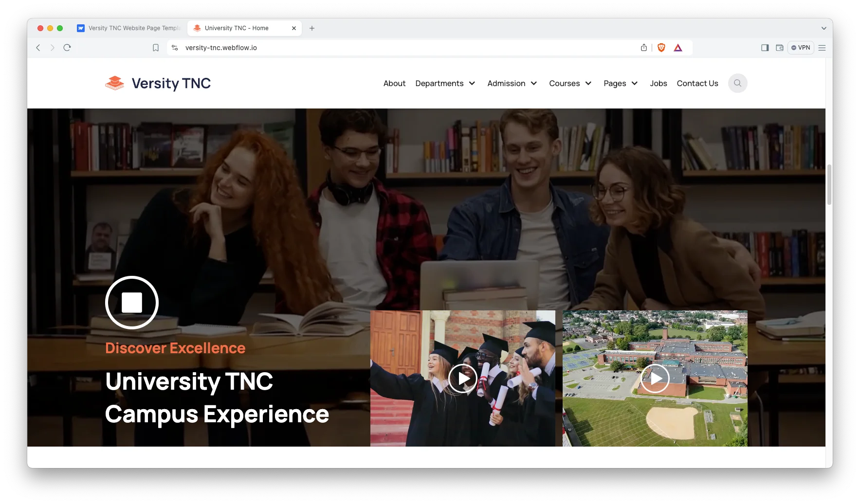Click the Brave Rewards triangle icon
Image resolution: width=860 pixels, height=504 pixels.
(x=678, y=48)
